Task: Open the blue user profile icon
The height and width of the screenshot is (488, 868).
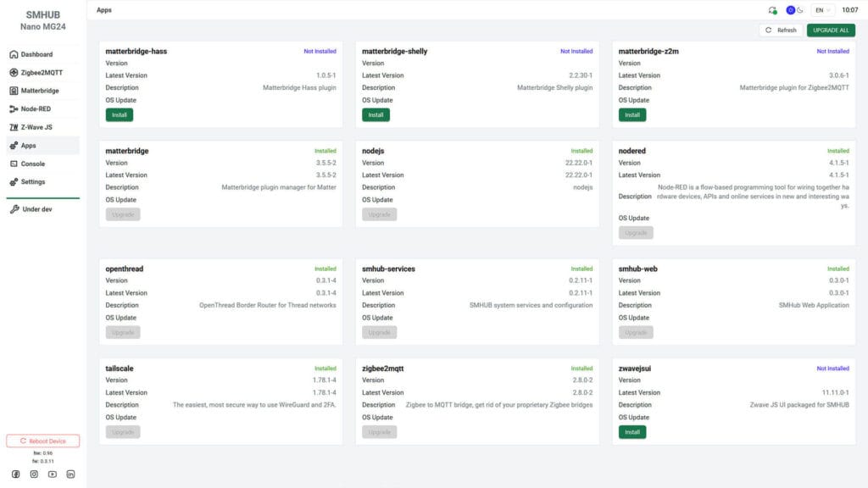Action: point(790,9)
